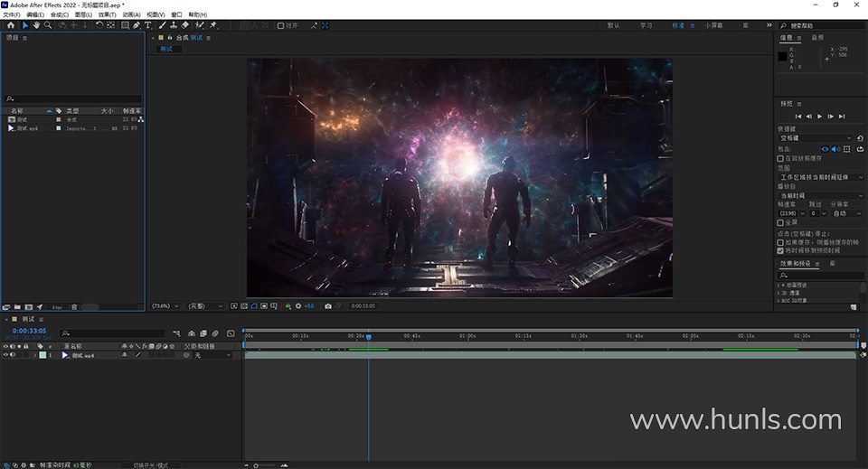Screen dimensions: 868x469
Task: Select the Pen tool
Action: 137,25
